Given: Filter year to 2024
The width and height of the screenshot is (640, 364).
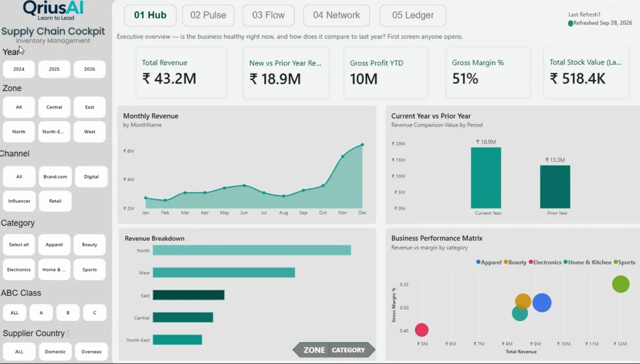Looking at the screenshot, I should point(19,69).
